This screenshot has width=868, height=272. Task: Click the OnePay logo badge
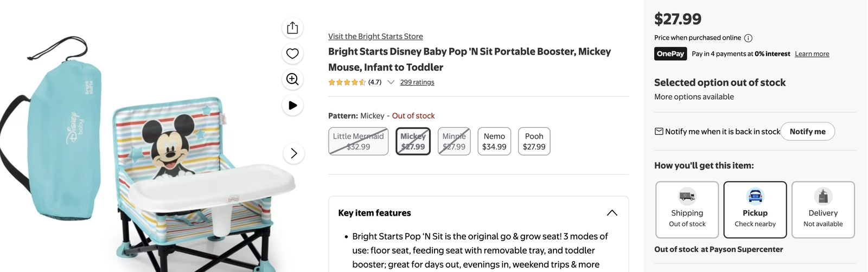click(671, 54)
